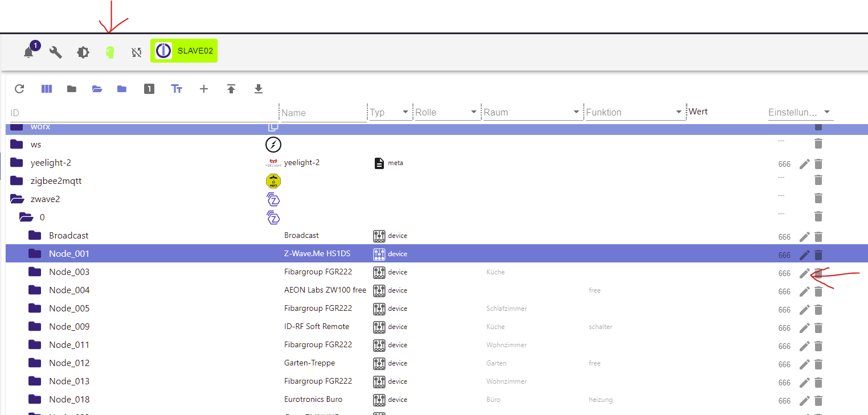Click the ID-RF Soft Remote name
This screenshot has height=415, width=868.
317,326
